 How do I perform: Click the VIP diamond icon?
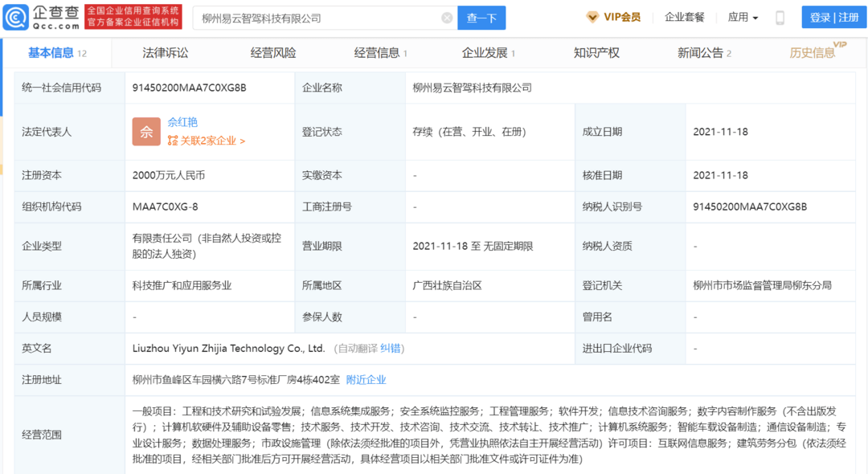pyautogui.click(x=592, y=18)
